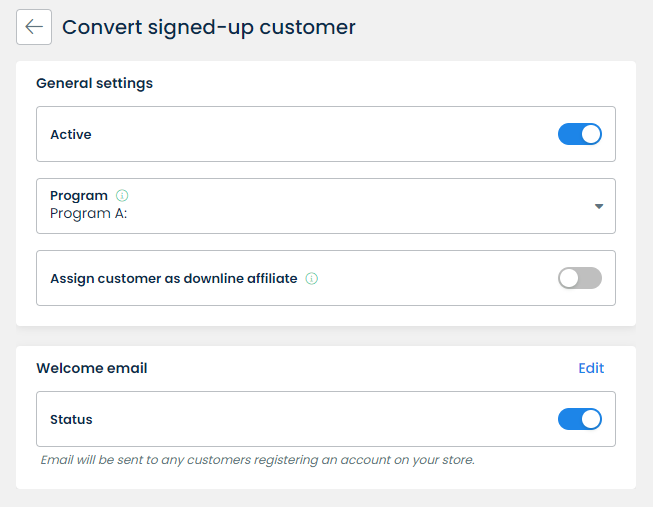Click blank area in downline affiliate row
Screen dimensions: 653x507
(440, 279)
